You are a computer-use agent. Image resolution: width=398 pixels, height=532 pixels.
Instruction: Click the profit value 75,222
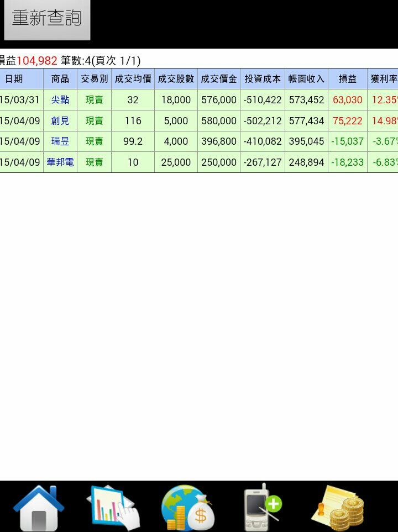tap(347, 121)
